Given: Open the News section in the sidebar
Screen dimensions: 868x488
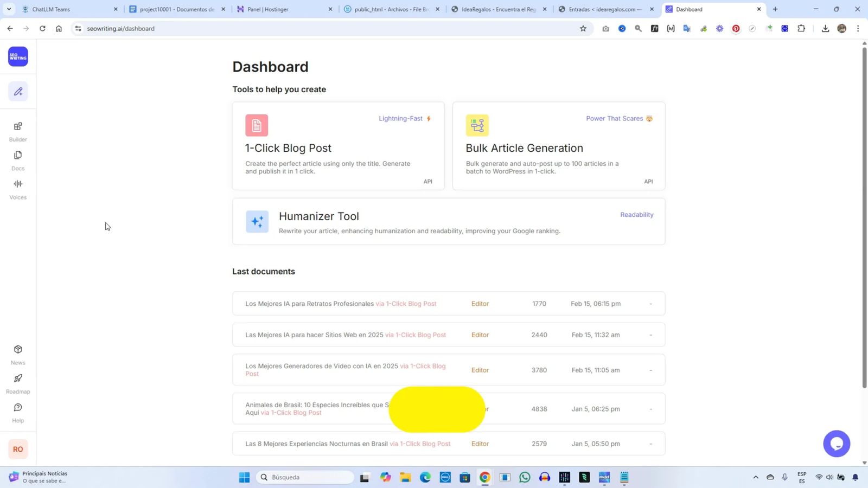Looking at the screenshot, I should click(x=18, y=352).
